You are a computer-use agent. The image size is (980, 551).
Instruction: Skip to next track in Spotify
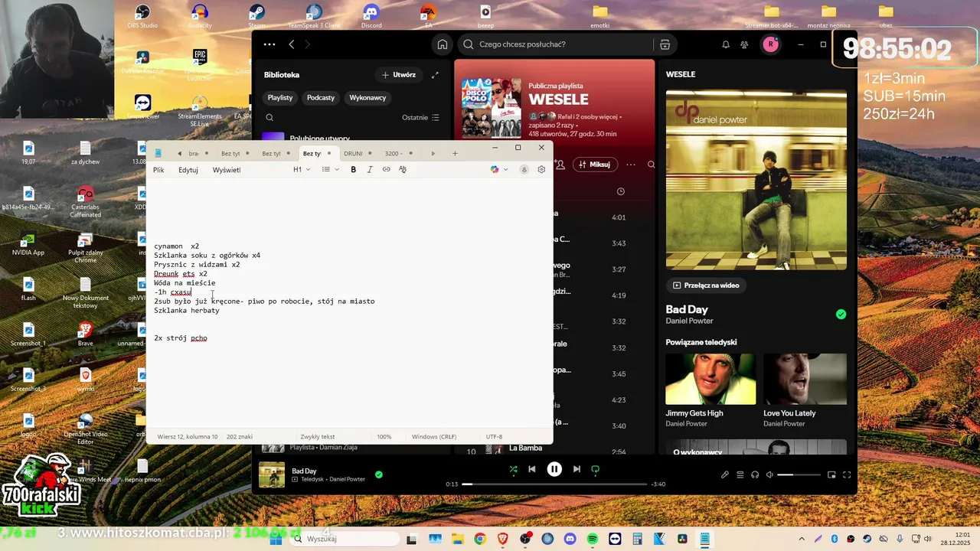[x=577, y=469]
